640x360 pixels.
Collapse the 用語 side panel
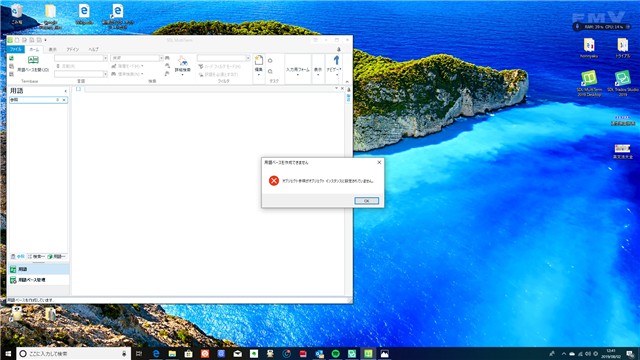[x=65, y=91]
